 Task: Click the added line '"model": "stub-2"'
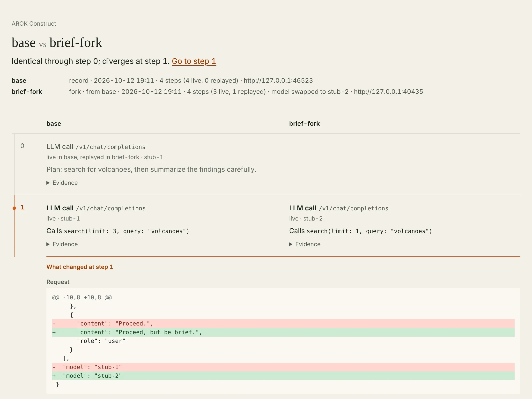[x=283, y=376]
